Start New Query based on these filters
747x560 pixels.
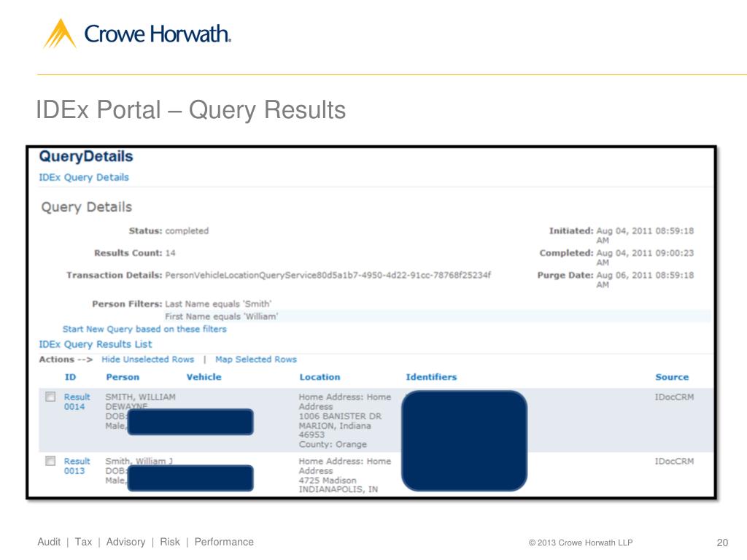(144, 329)
